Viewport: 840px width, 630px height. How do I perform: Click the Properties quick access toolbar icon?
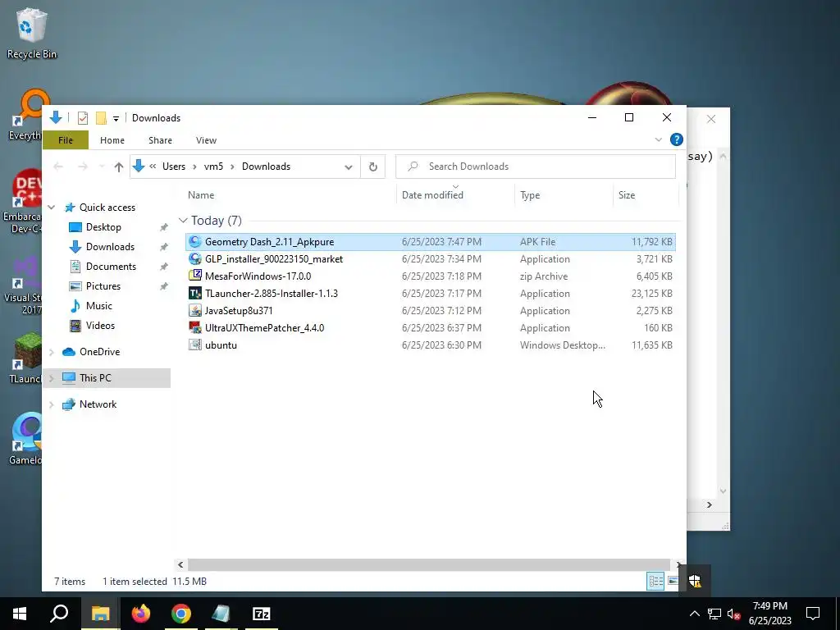coord(83,118)
